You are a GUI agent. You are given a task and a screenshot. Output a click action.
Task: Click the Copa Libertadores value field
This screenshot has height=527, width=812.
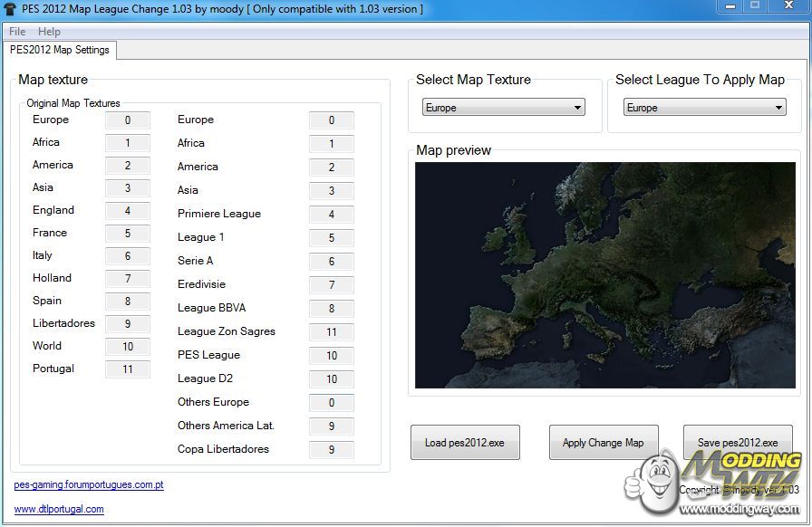point(331,450)
